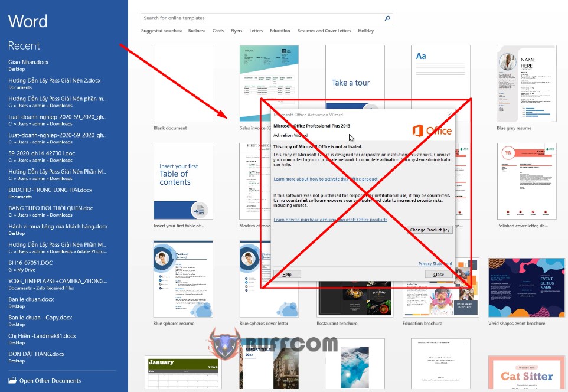Open the Polished cover letter template
Image resolution: width=568 pixels, height=392 pixels.
click(526, 181)
